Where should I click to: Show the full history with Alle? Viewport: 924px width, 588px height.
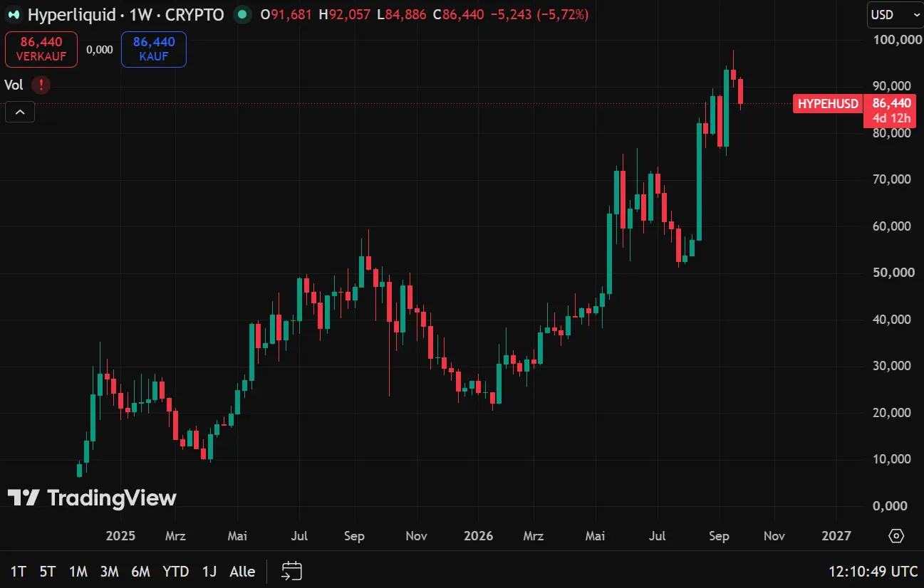pyautogui.click(x=242, y=571)
